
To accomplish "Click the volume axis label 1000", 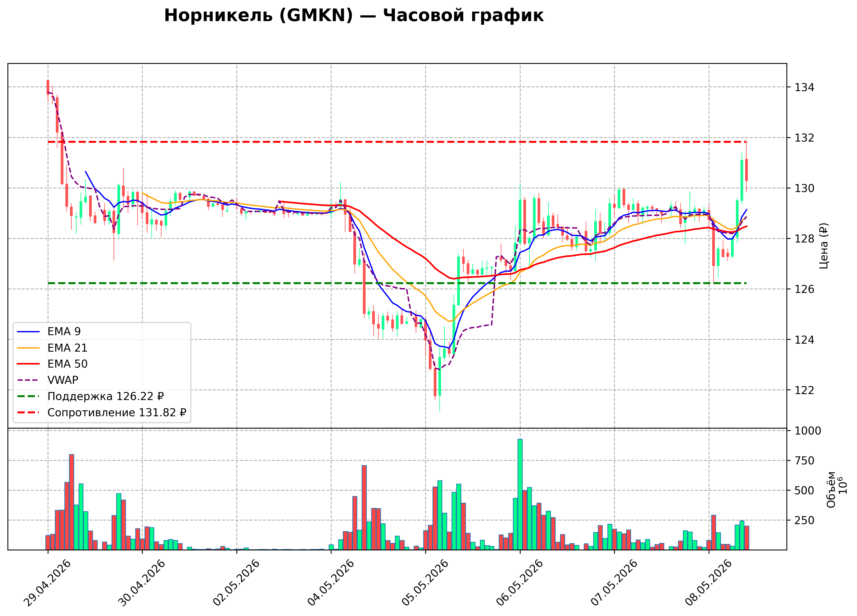I will tap(808, 431).
